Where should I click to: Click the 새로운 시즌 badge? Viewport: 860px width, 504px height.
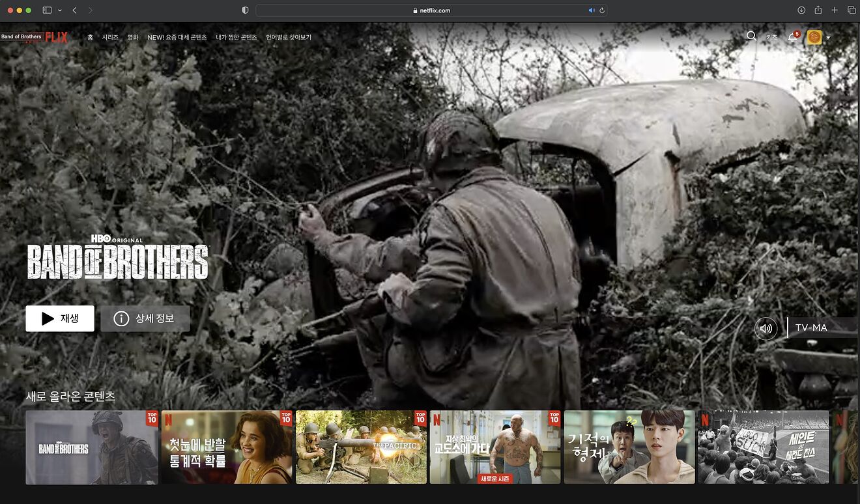pos(495,479)
